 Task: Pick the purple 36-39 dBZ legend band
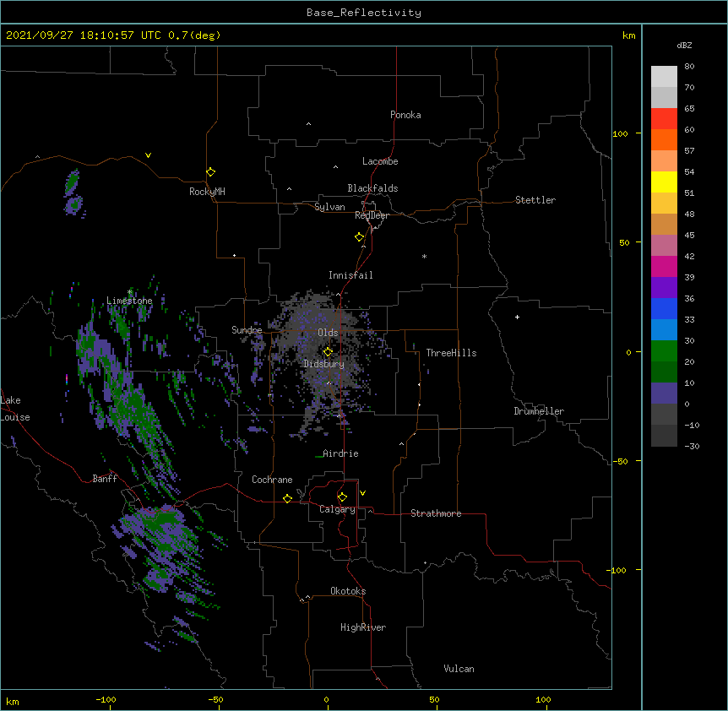664,288
